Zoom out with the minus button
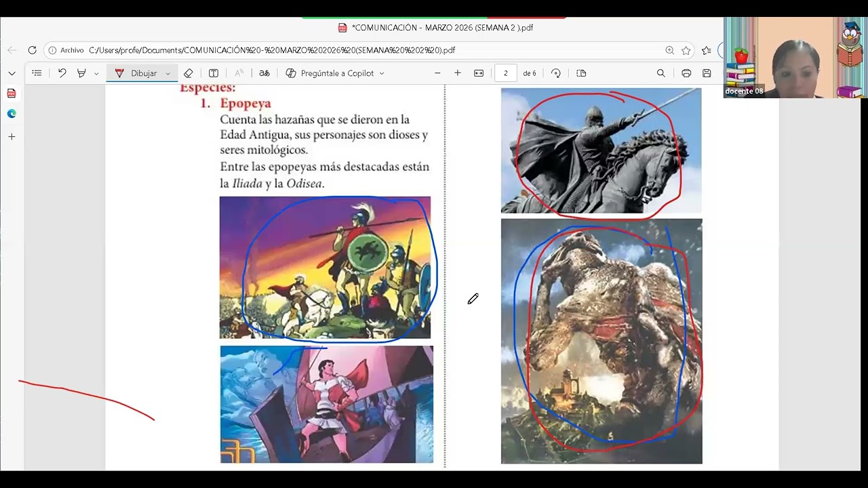Image resolution: width=868 pixels, height=488 pixels. [x=437, y=73]
